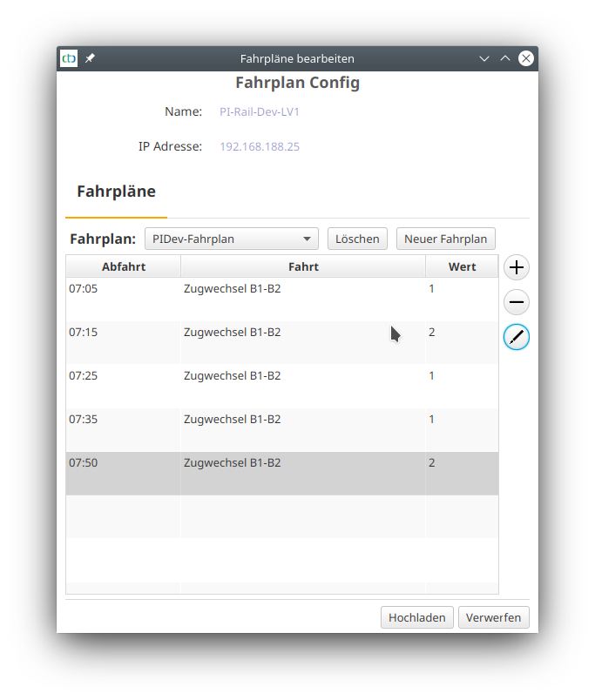Click the plus icon to add entry
Image resolution: width=595 pixels, height=700 pixels.
517,267
